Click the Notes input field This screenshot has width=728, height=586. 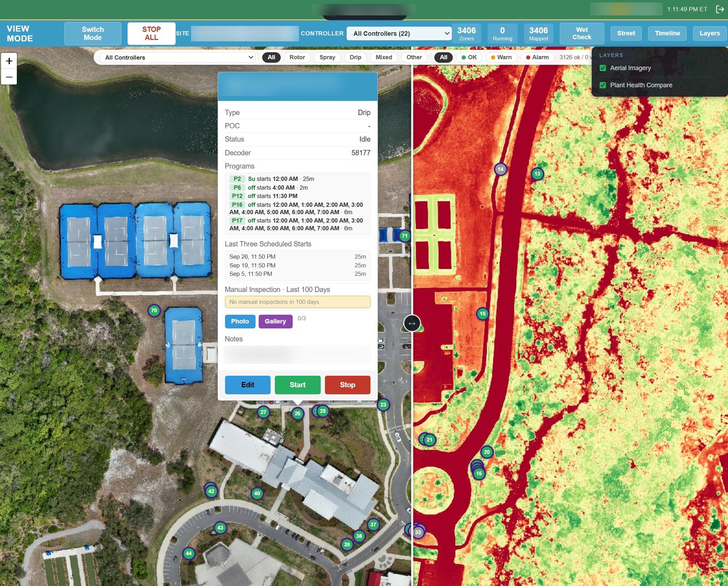298,354
